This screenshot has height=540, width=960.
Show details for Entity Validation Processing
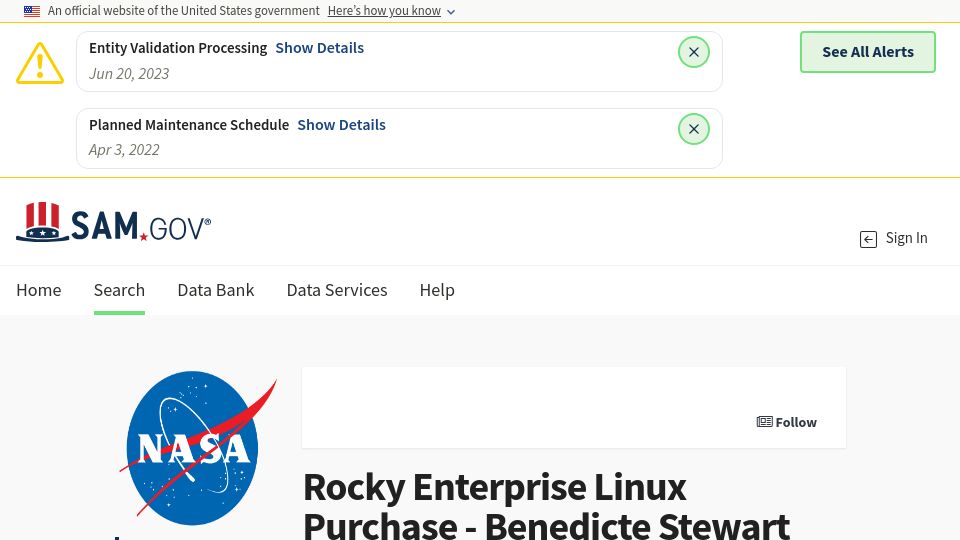coord(320,48)
